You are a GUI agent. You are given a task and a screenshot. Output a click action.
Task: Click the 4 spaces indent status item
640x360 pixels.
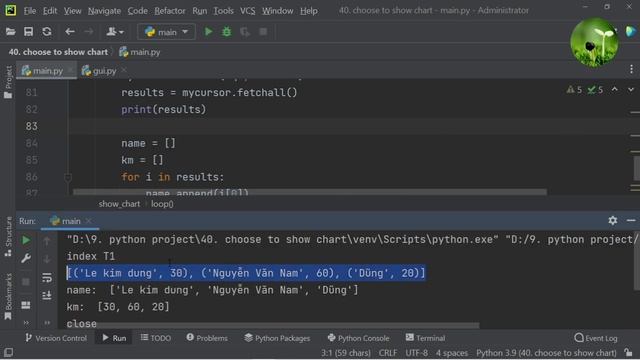pyautogui.click(x=451, y=353)
